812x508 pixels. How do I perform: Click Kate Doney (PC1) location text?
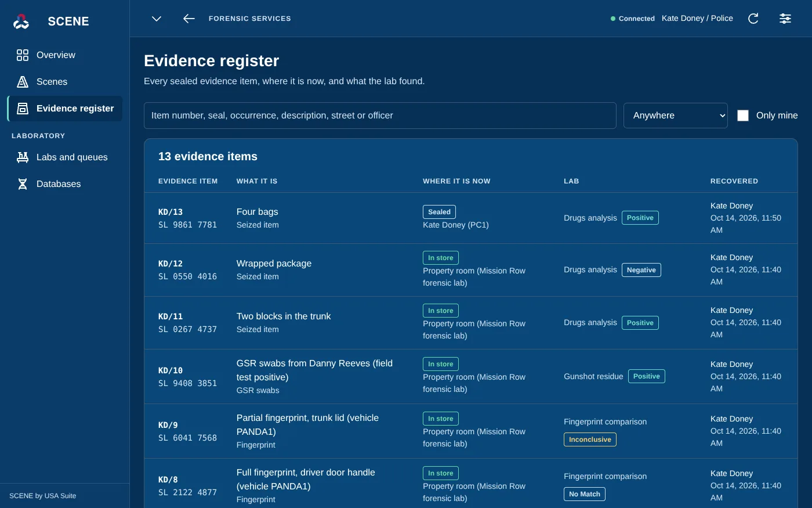point(456,225)
